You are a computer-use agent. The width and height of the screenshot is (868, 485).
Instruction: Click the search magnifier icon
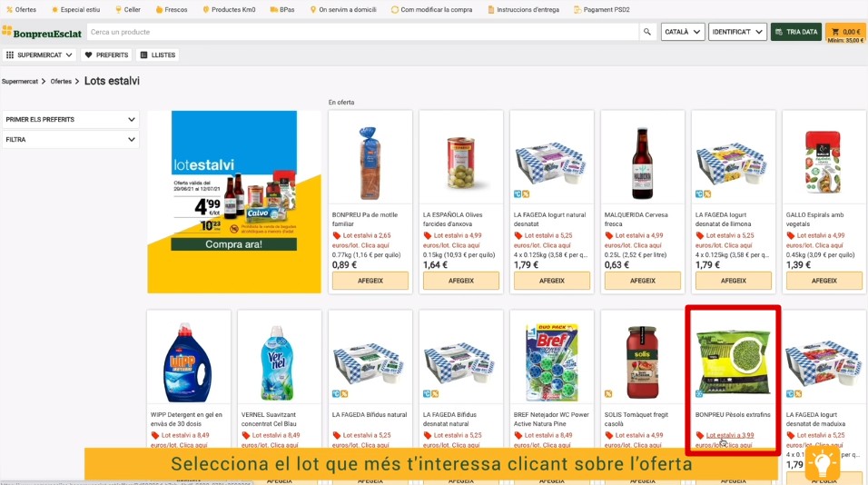(646, 32)
